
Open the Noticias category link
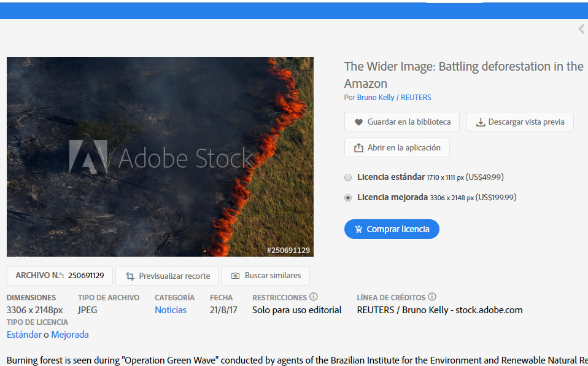point(171,310)
